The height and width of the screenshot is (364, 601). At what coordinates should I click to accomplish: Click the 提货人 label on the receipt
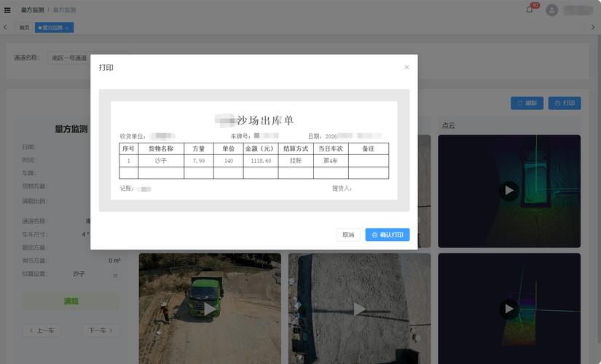pos(342,189)
